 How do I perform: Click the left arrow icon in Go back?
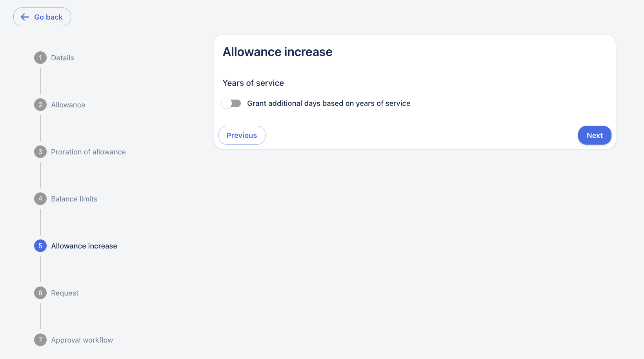pos(25,17)
